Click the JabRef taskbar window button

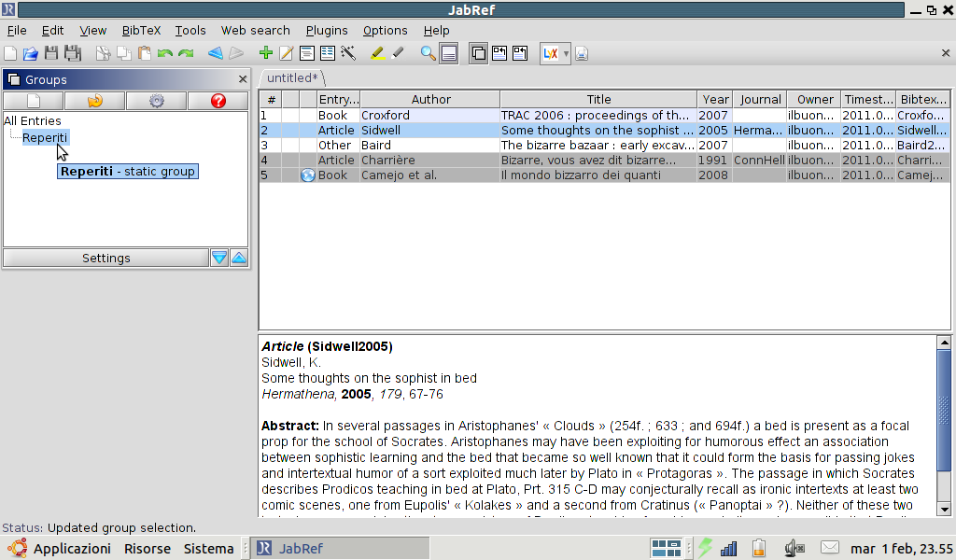(342, 549)
